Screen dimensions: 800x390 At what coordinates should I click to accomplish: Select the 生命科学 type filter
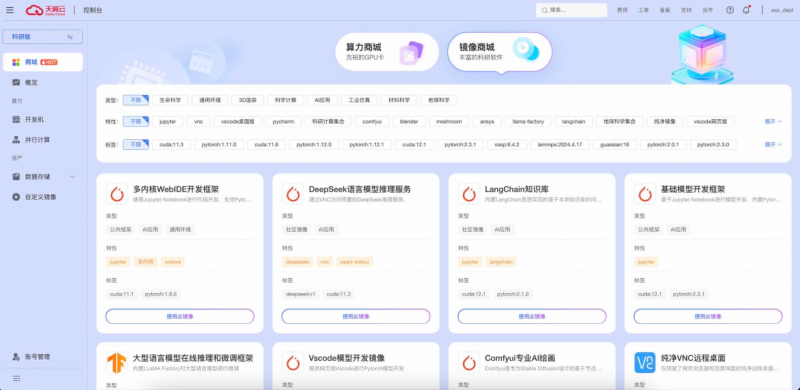(170, 101)
